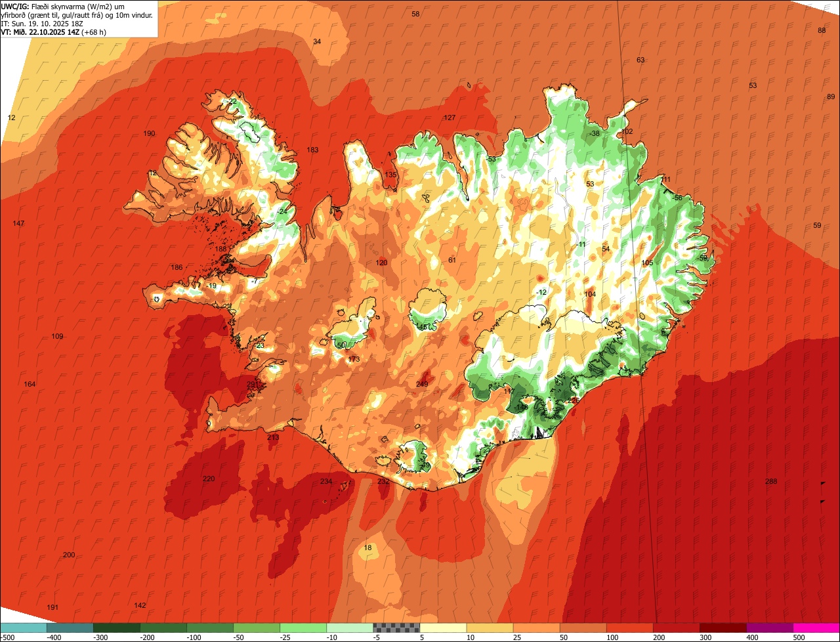Click the map value 102 in the northeast

627,131
